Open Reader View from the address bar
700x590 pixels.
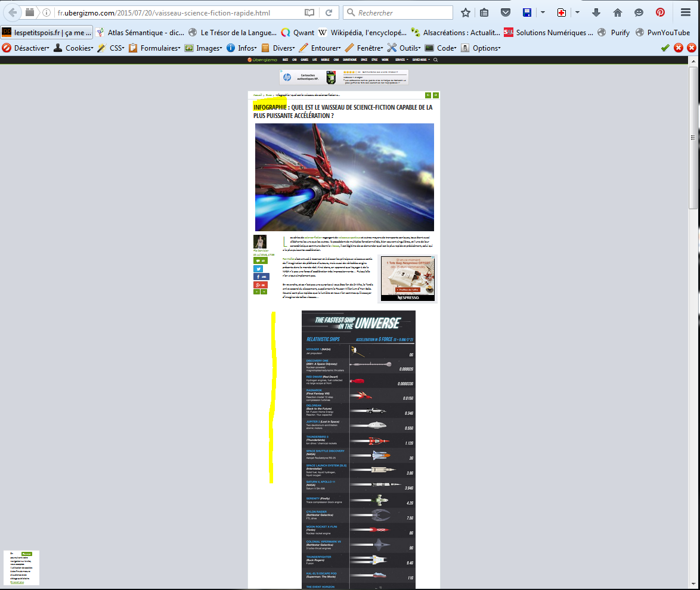coord(309,13)
